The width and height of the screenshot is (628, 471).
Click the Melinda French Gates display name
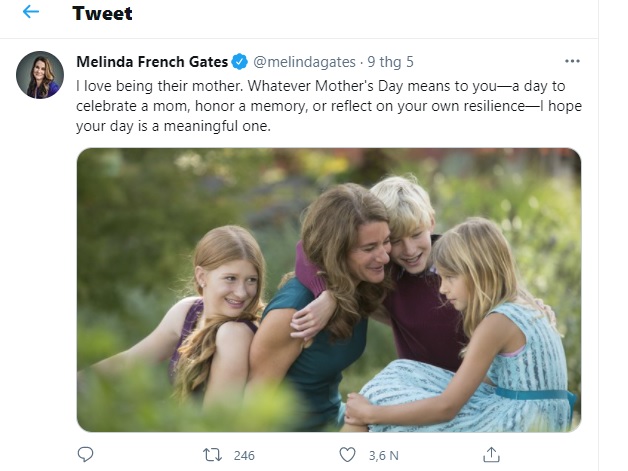(152, 61)
